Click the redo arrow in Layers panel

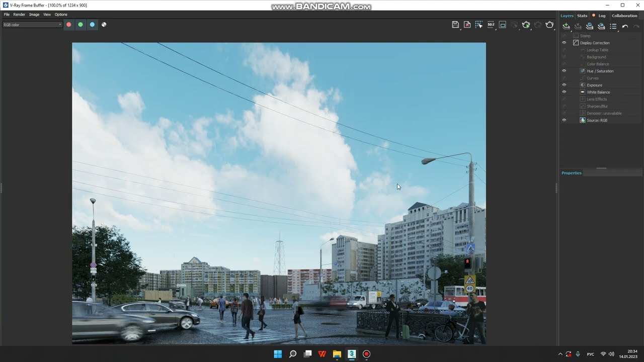point(636,26)
